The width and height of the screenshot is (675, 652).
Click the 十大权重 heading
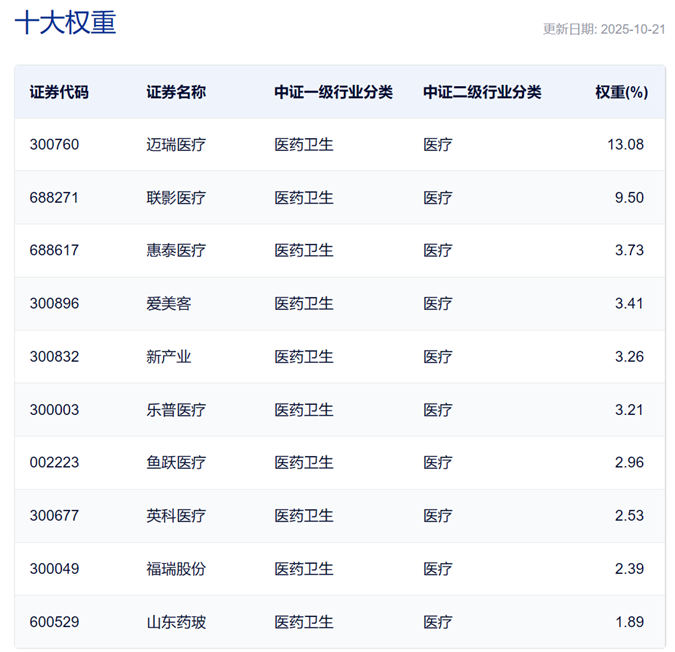pyautogui.click(x=65, y=22)
